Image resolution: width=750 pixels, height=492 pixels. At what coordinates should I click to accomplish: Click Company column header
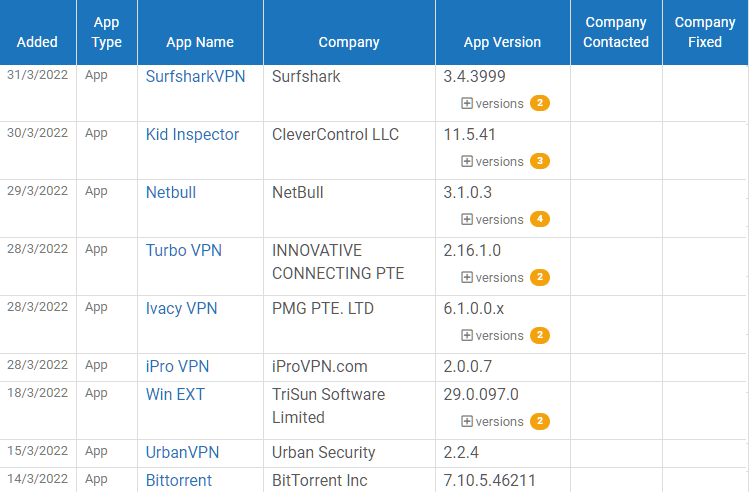[x=349, y=42]
